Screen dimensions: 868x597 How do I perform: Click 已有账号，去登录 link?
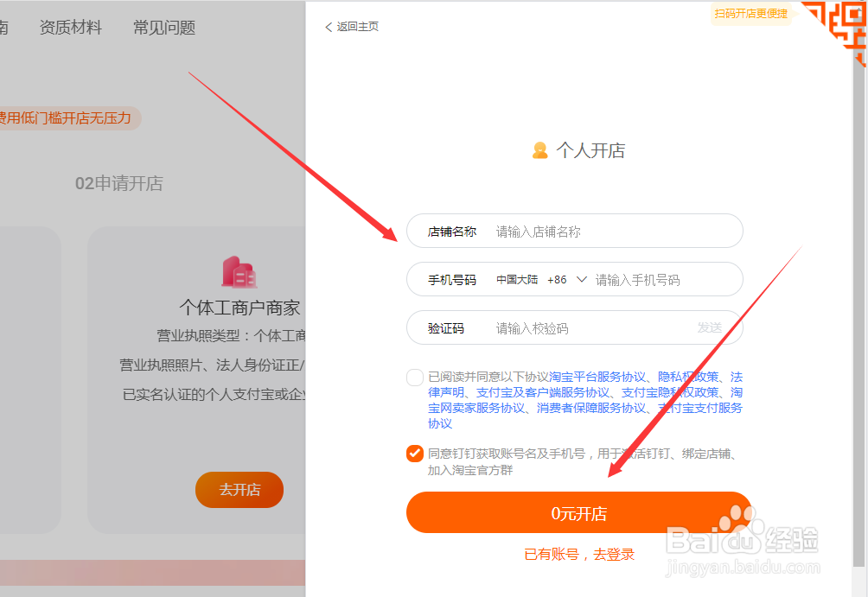pos(579,555)
